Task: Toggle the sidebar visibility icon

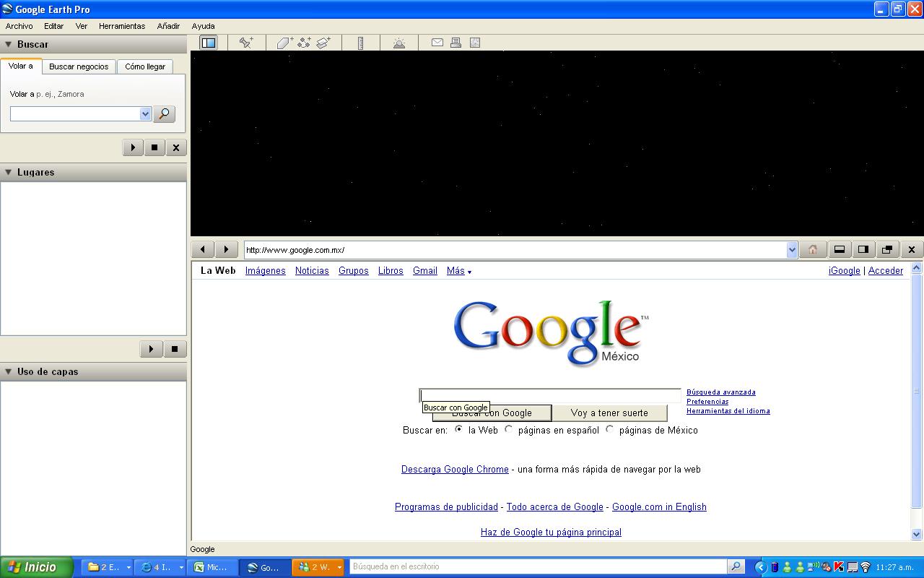Action: 209,43
